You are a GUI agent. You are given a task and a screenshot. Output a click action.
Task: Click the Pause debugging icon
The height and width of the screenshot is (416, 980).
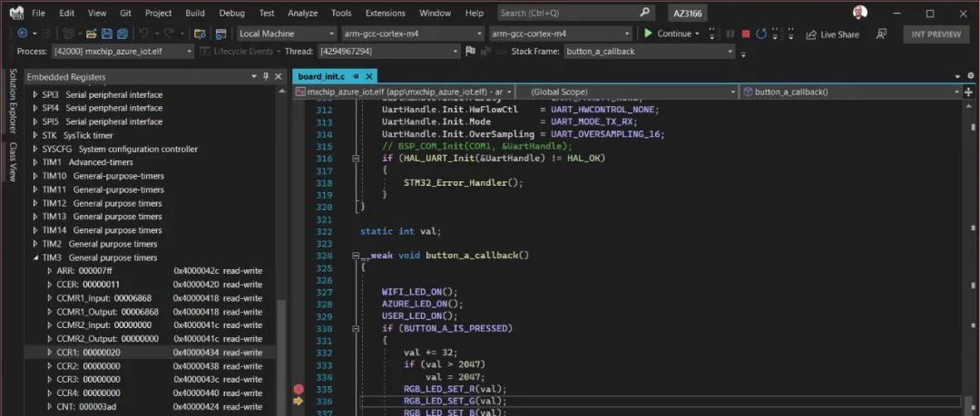(730, 34)
